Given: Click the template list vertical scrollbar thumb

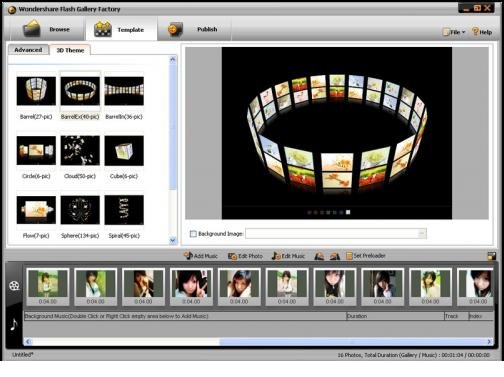Looking at the screenshot, I should point(173,127).
